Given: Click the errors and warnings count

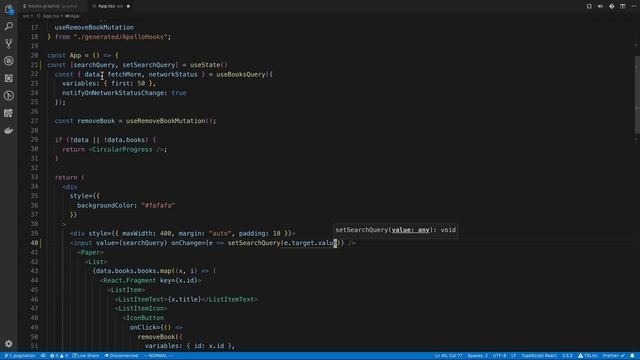Looking at the screenshot, I should click(59, 356).
